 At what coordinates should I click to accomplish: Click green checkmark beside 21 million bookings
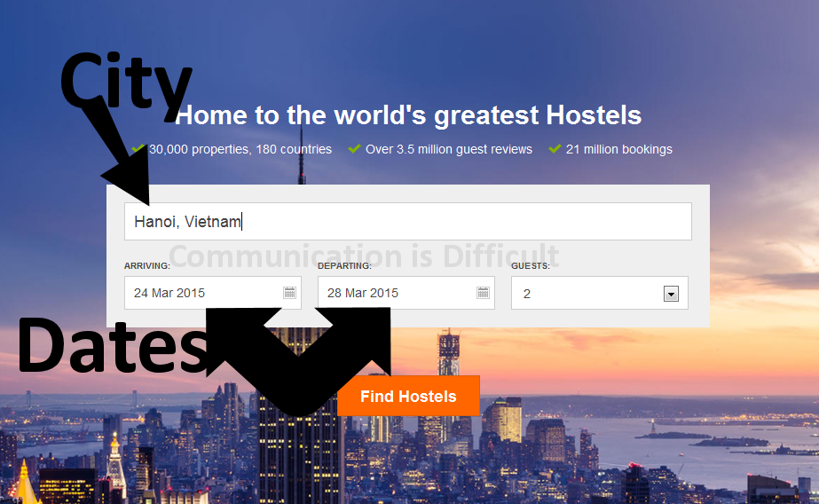555,149
